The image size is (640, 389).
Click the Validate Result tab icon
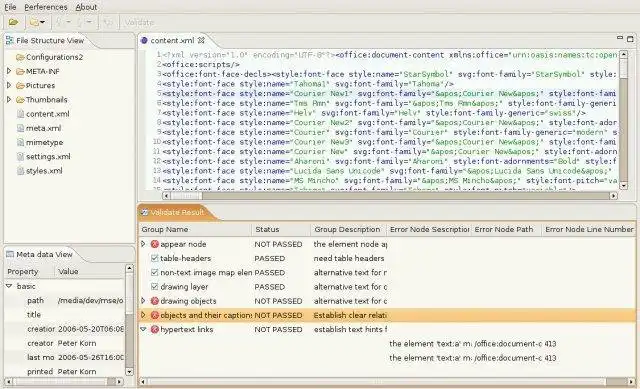pos(144,212)
